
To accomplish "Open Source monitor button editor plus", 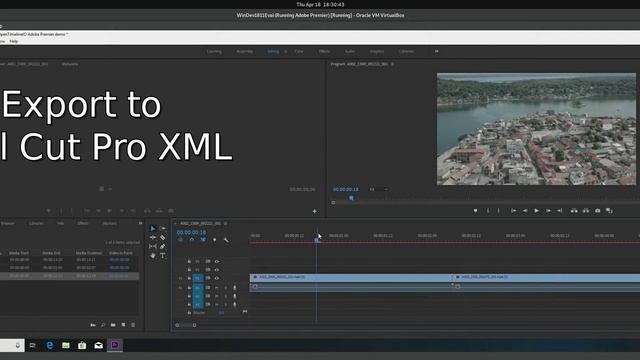I will (x=314, y=211).
